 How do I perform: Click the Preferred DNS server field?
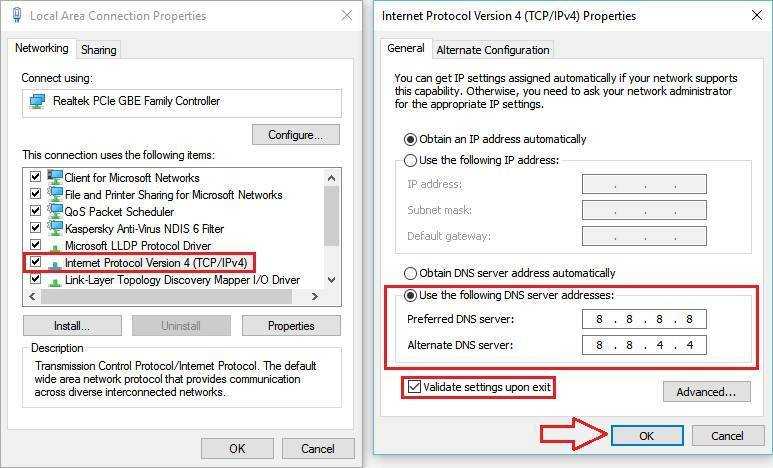(644, 319)
